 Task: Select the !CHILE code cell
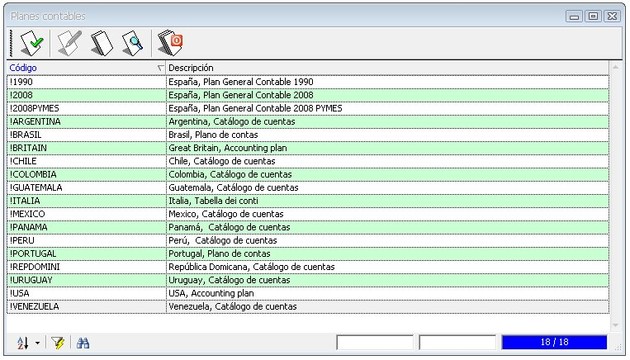(x=86, y=161)
